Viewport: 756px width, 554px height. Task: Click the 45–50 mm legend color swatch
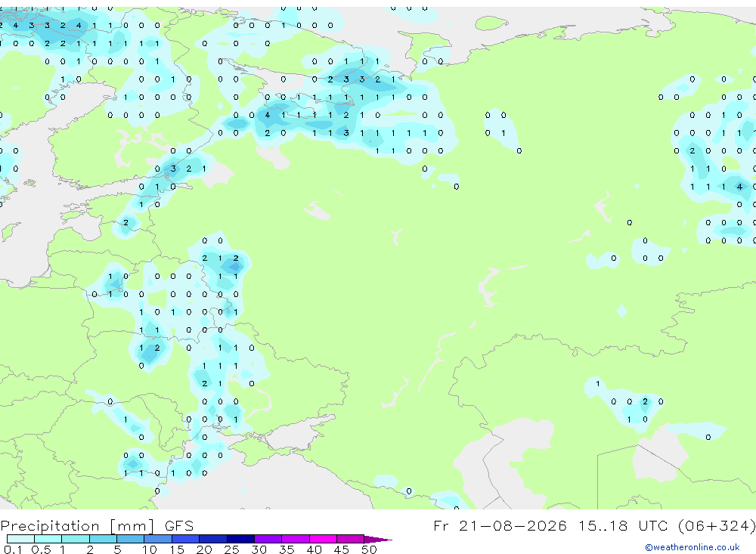350,539
